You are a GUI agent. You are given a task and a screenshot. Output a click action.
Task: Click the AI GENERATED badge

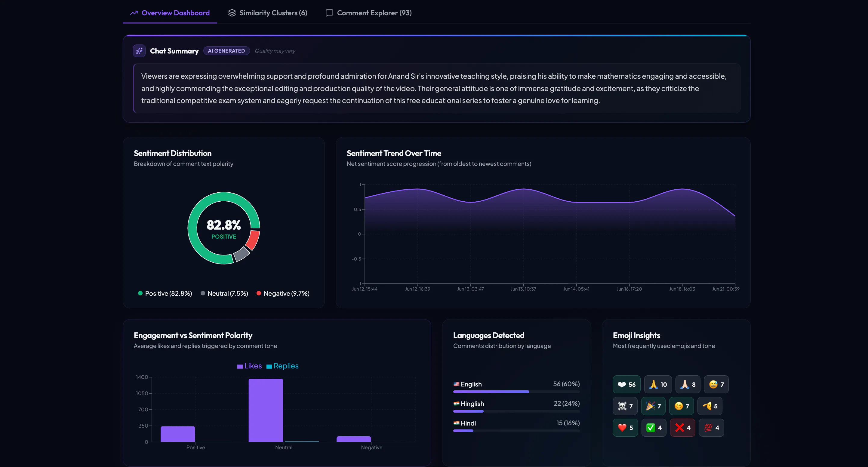click(226, 51)
